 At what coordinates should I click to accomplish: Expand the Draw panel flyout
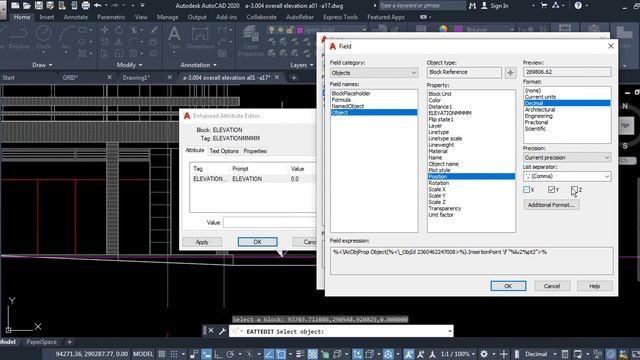(42, 65)
